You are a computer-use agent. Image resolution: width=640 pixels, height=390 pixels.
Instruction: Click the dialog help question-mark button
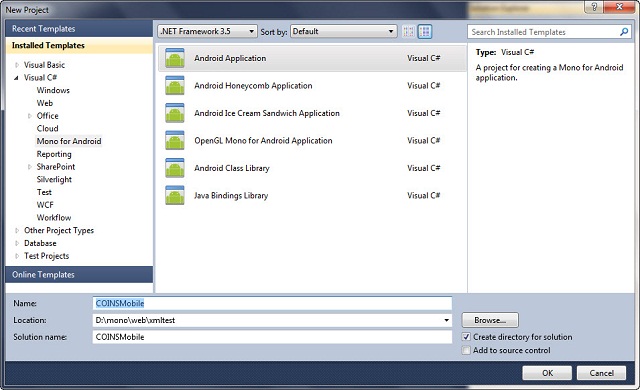click(594, 7)
